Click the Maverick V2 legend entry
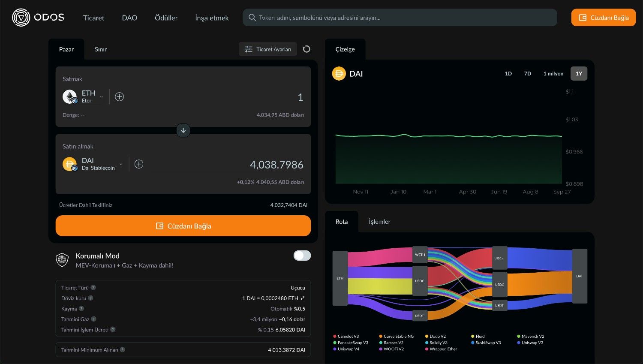 [531, 337]
